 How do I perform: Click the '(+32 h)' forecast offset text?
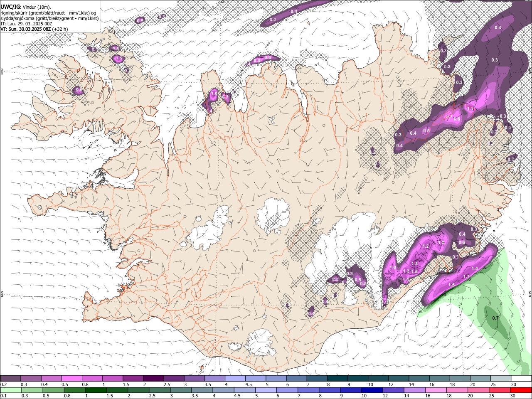(60, 29)
